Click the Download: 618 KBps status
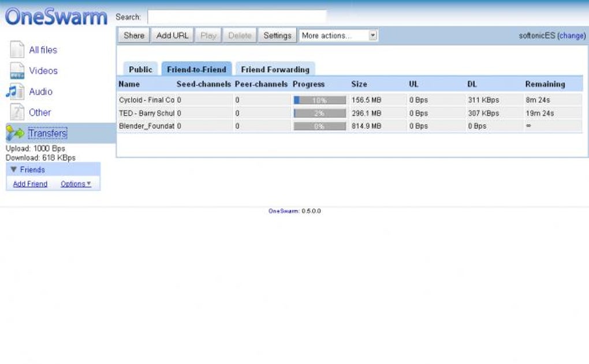Screen dimensions: 589x364 (x=40, y=157)
